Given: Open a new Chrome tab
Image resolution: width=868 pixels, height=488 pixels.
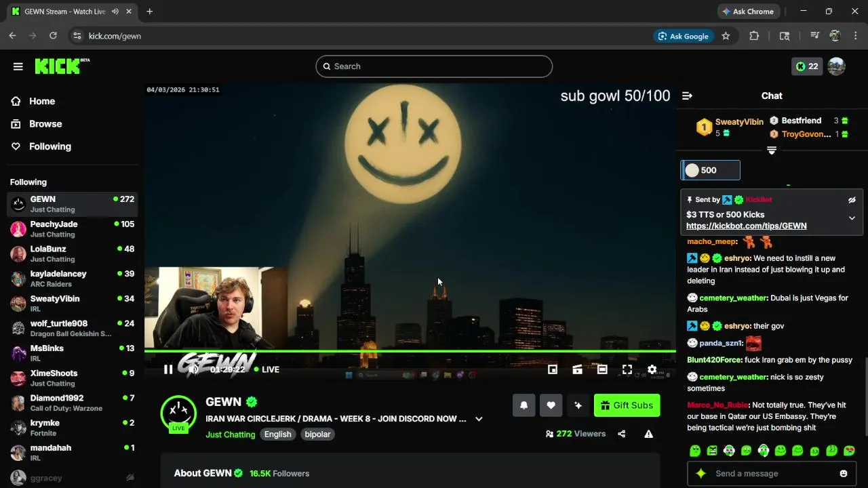Looking at the screenshot, I should pos(149,12).
